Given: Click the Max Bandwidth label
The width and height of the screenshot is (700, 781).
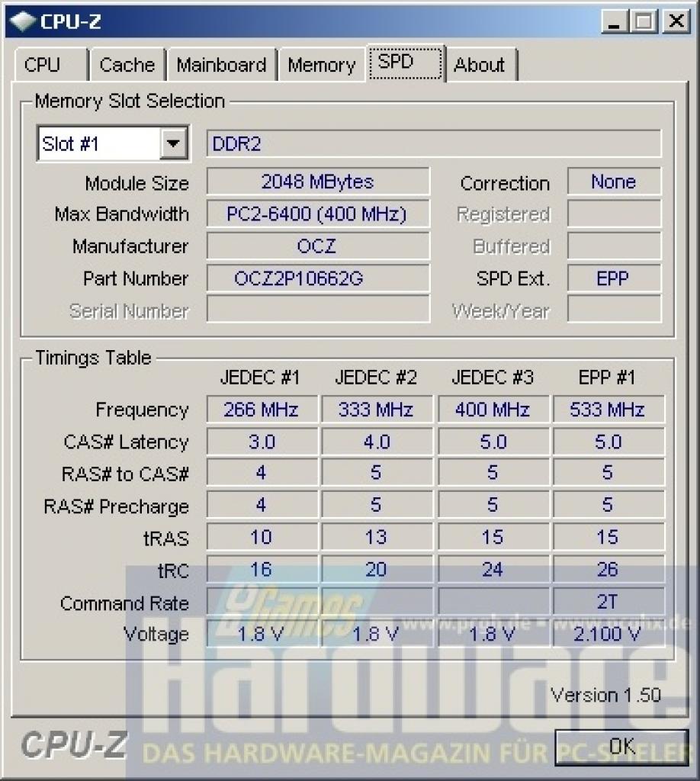Looking at the screenshot, I should click(122, 214).
